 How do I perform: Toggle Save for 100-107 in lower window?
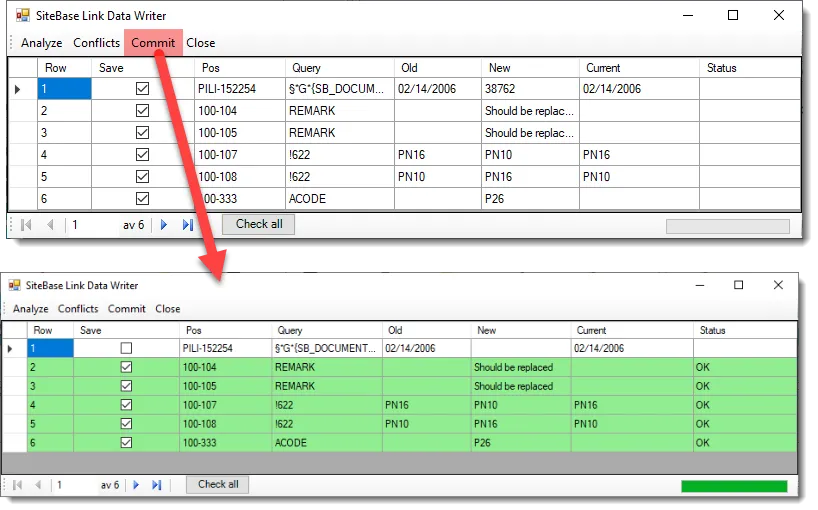point(126,405)
